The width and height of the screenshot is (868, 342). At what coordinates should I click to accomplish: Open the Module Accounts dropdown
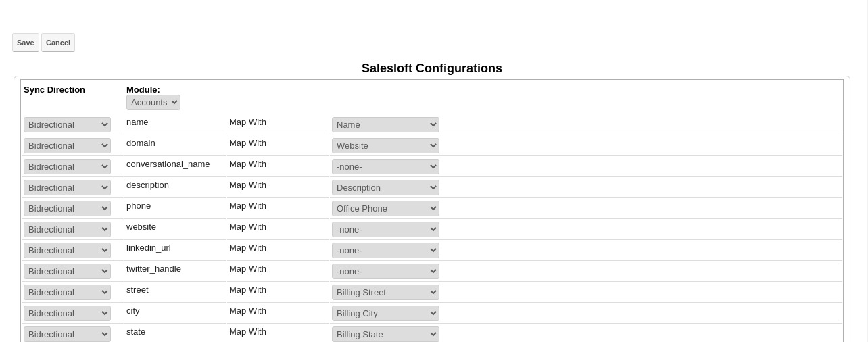point(153,103)
